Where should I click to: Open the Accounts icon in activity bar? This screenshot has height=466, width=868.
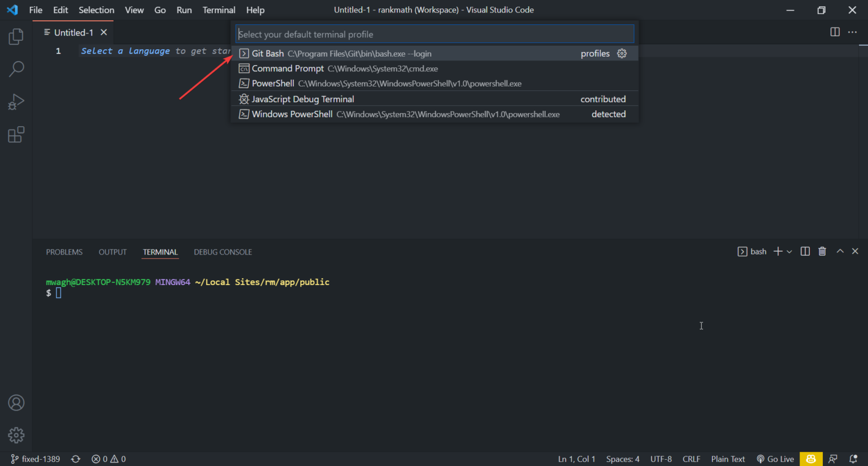point(16,403)
